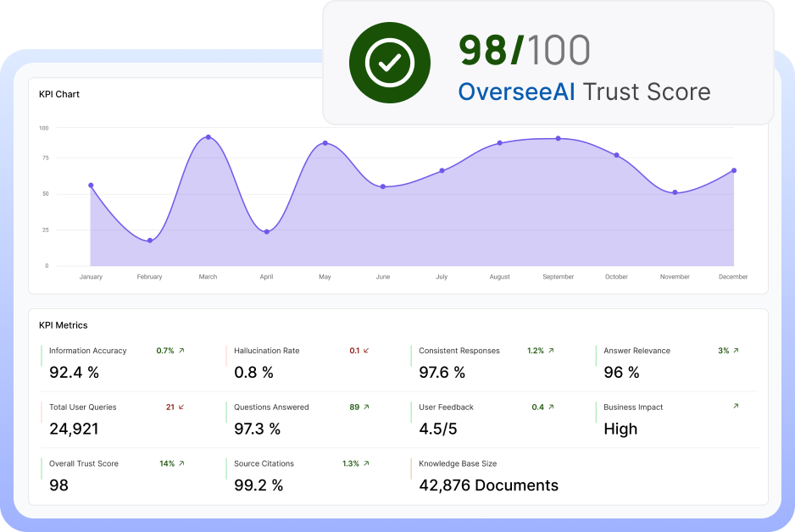Click the 42,876 Documents knowledge base value
This screenshot has height=532, width=795.
coord(488,485)
